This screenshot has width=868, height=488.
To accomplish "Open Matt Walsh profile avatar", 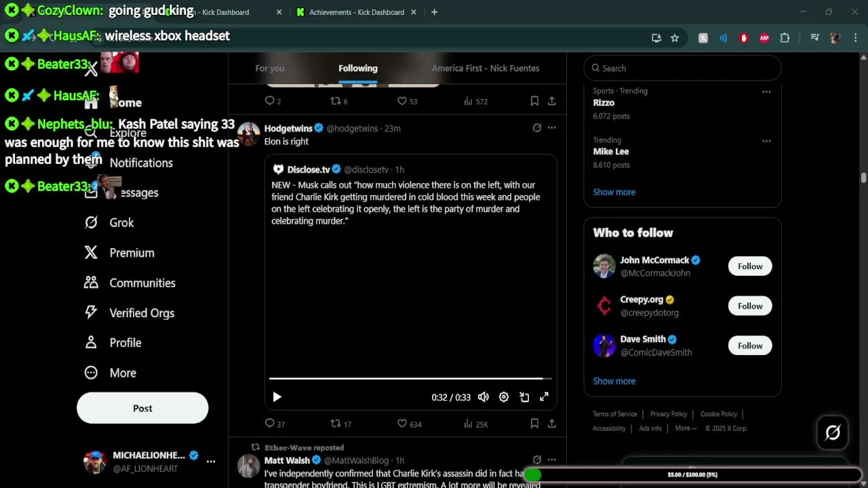I will 249,466.
